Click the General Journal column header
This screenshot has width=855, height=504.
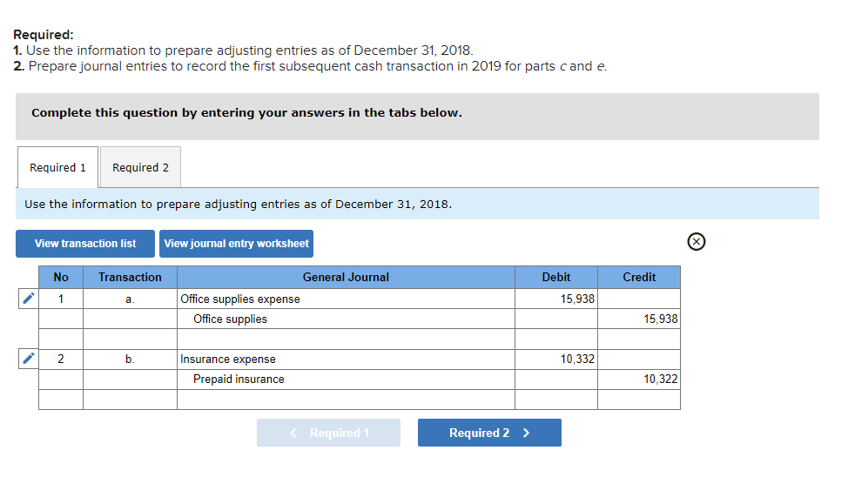pos(346,277)
